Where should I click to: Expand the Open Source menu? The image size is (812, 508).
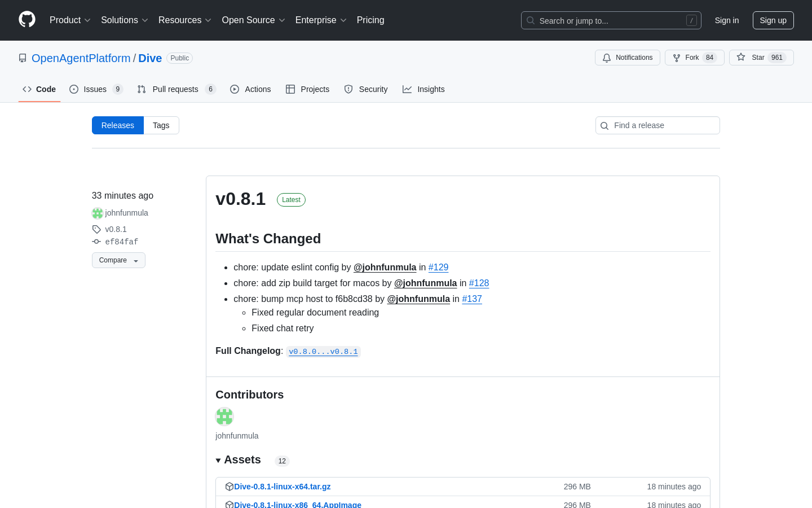pyautogui.click(x=254, y=20)
